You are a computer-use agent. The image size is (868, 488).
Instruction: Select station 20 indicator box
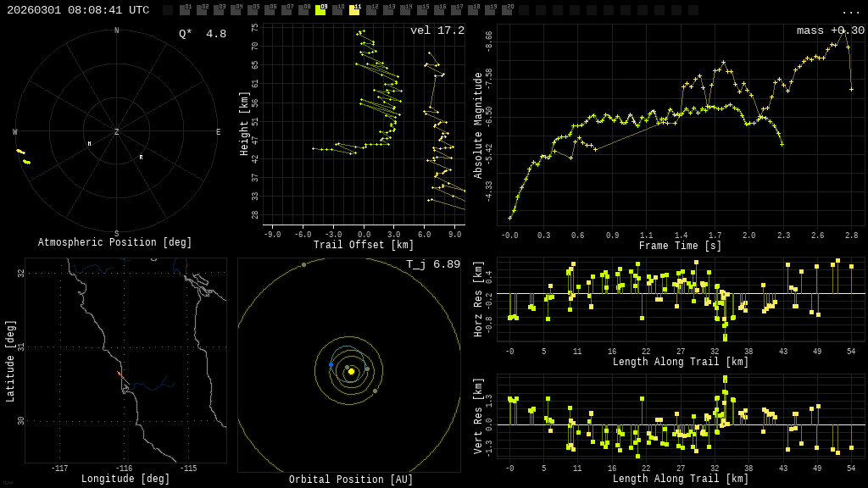[507, 10]
